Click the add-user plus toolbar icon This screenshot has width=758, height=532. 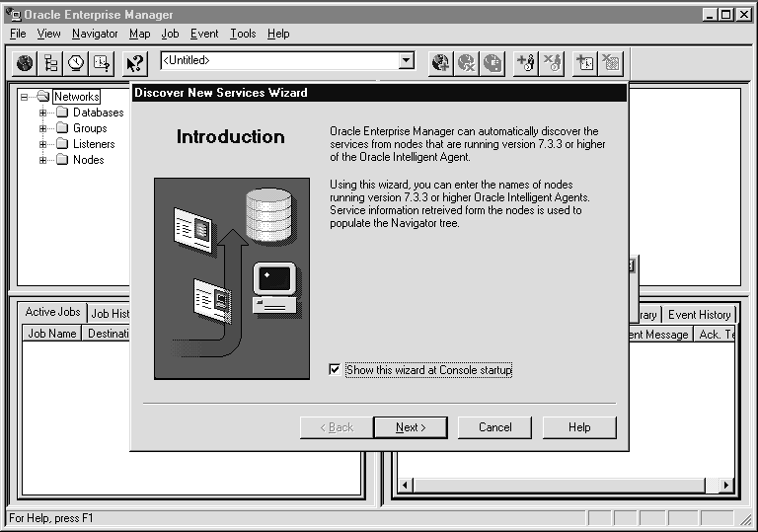point(526,63)
